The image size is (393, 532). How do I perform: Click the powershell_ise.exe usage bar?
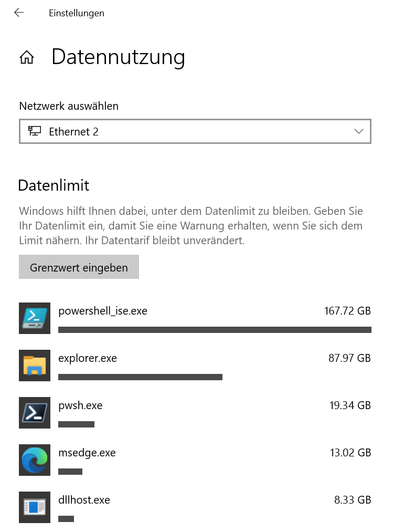(x=215, y=330)
